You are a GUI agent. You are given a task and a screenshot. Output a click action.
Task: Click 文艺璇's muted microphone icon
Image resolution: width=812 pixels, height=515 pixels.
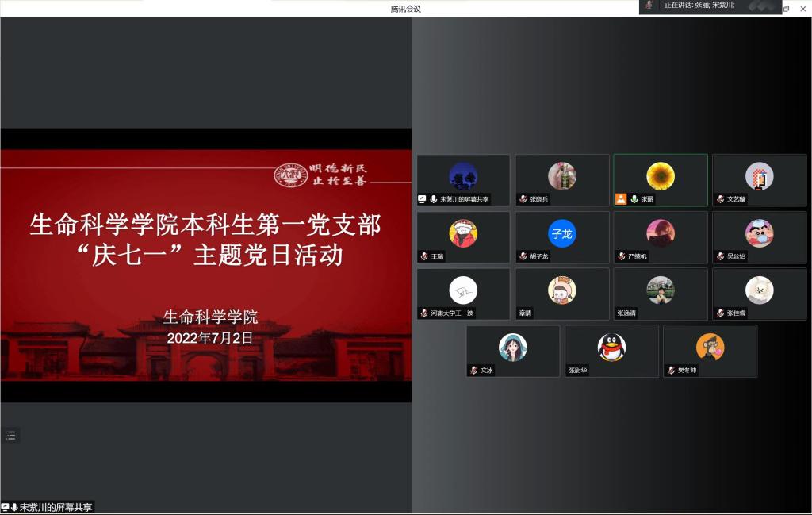tap(720, 199)
